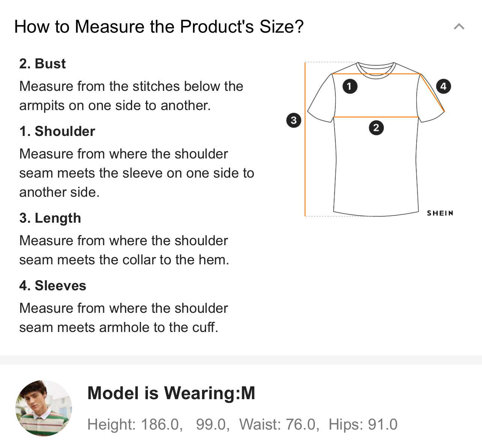
Task: Click the number 1 shoulder marker
Action: 349,86
